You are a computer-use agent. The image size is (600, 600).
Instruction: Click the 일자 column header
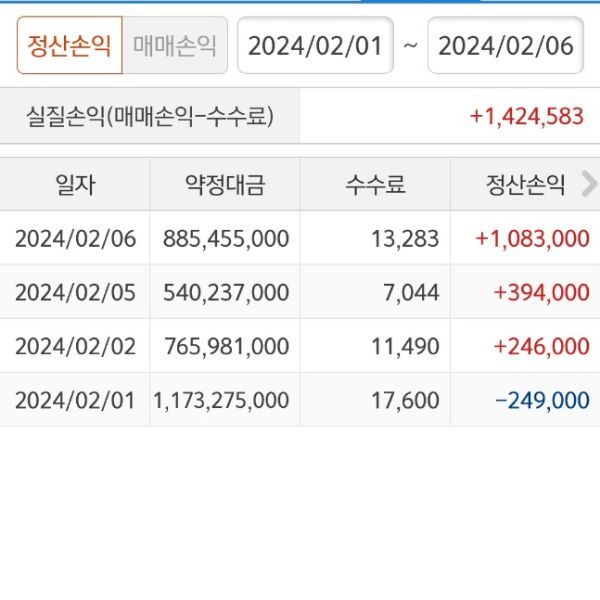point(75,184)
